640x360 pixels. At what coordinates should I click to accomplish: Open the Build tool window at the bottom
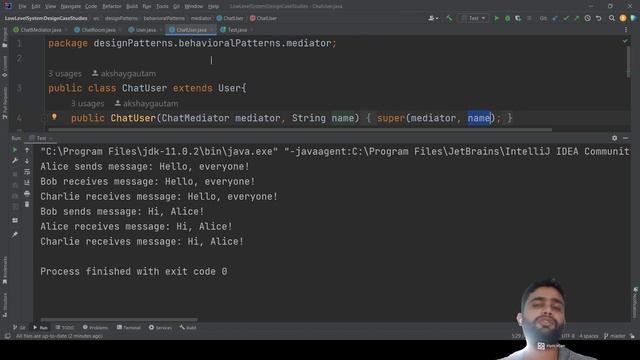point(188,328)
